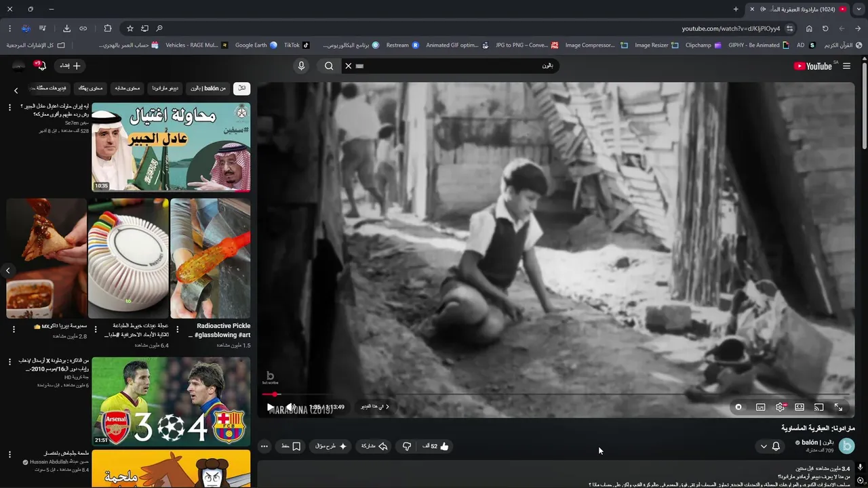
Task: Reload the page in Chrome
Action: (x=825, y=28)
